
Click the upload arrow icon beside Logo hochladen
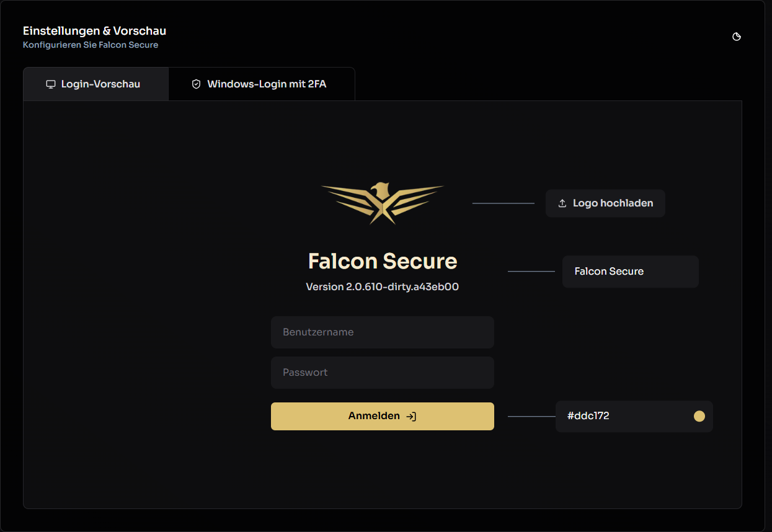[x=562, y=203]
